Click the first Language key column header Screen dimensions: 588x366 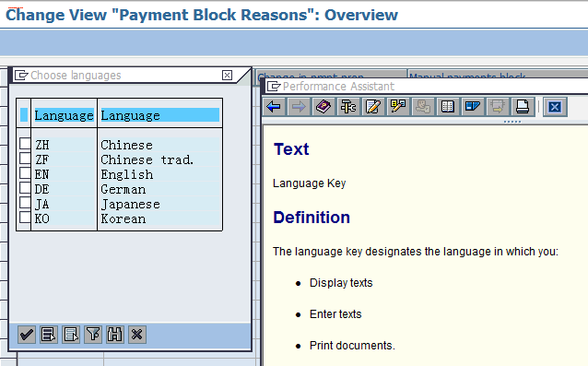click(x=65, y=115)
